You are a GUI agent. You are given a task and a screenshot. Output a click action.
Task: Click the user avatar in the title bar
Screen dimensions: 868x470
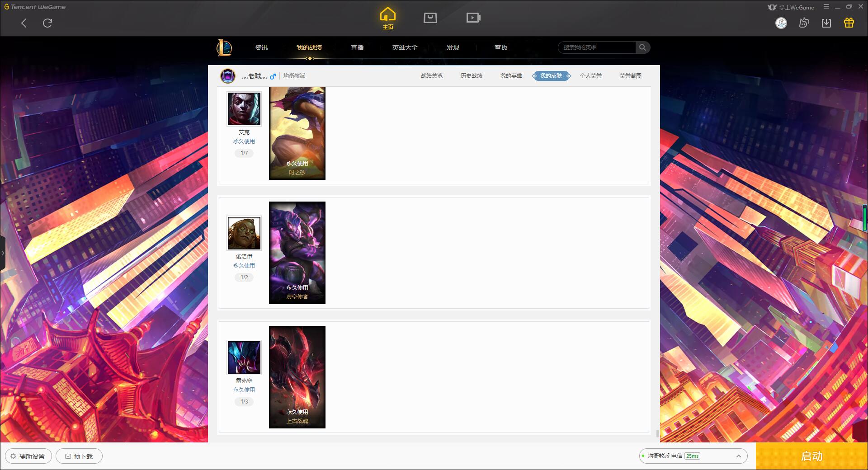click(781, 23)
